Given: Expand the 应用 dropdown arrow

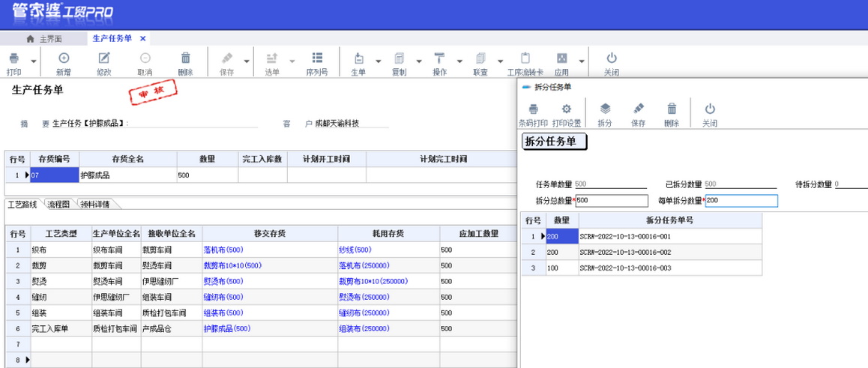Looking at the screenshot, I should point(582,61).
